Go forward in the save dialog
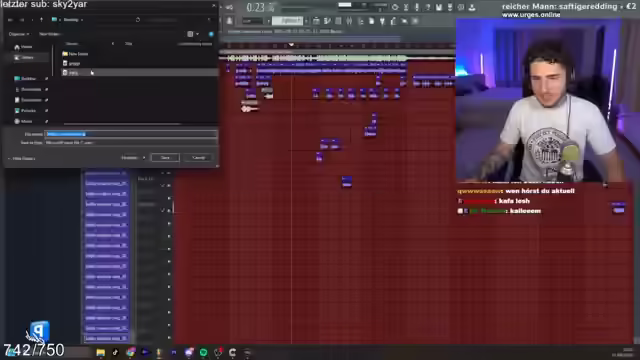This screenshot has height=360, width=640. coord(22,20)
